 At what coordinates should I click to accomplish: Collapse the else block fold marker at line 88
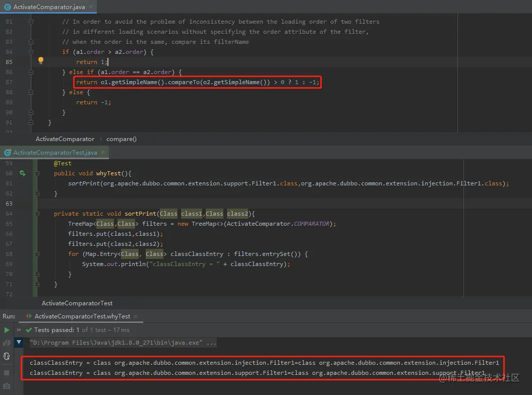(x=31, y=92)
